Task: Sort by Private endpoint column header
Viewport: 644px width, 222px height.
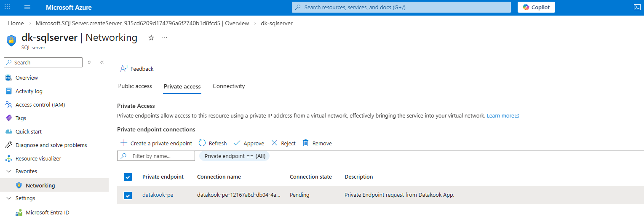Action: [x=163, y=177]
